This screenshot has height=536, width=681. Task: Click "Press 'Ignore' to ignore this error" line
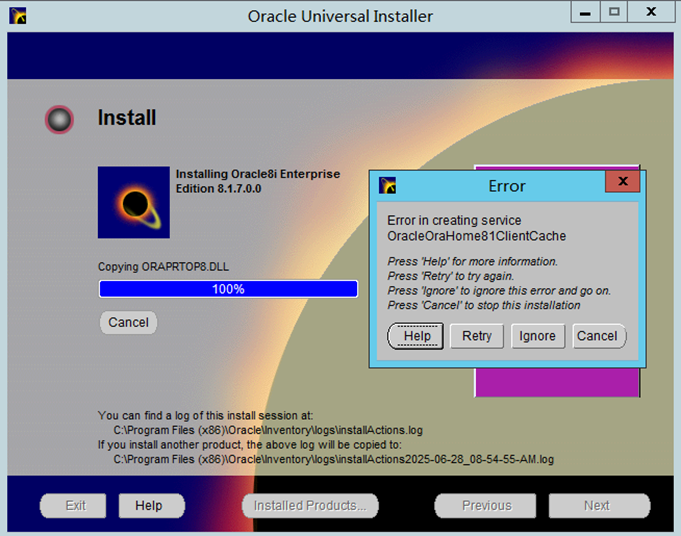point(499,291)
